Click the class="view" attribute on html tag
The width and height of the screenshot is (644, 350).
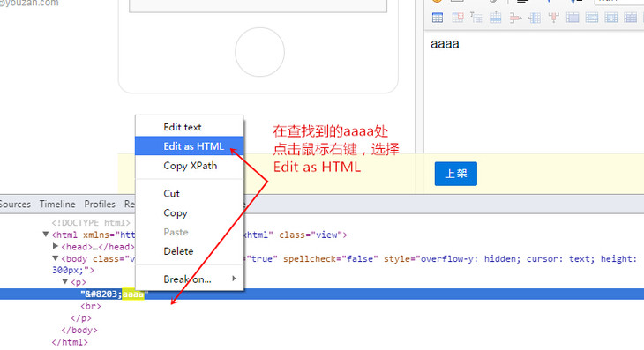(311, 235)
